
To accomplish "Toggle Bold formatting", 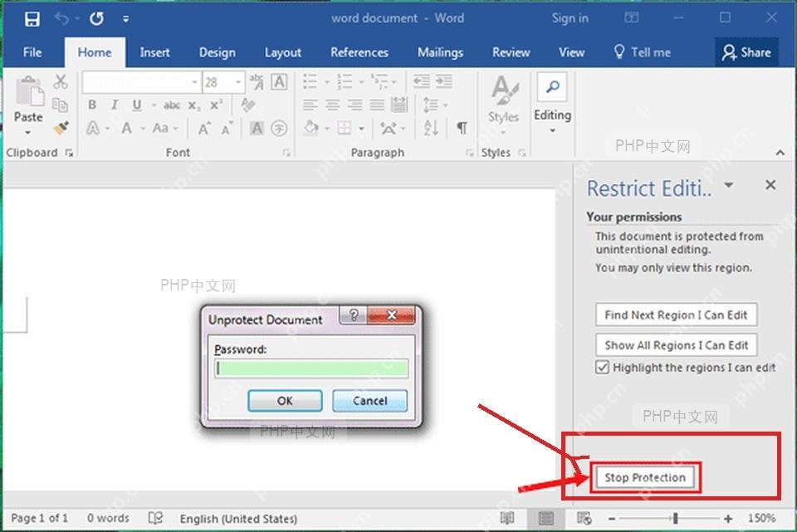I will click(x=92, y=105).
